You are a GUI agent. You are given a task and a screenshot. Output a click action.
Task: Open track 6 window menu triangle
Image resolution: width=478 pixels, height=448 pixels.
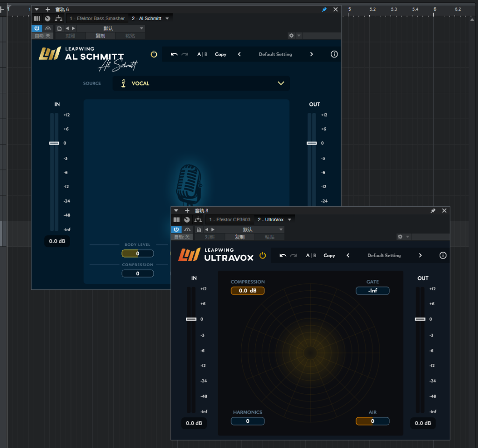pos(36,9)
